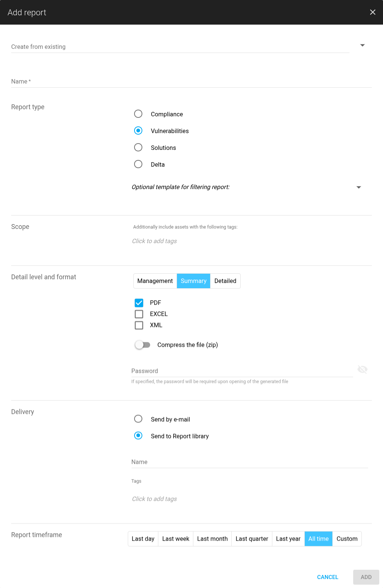This screenshot has height=588, width=383.
Task: Toggle password visibility eye icon
Action: click(362, 370)
